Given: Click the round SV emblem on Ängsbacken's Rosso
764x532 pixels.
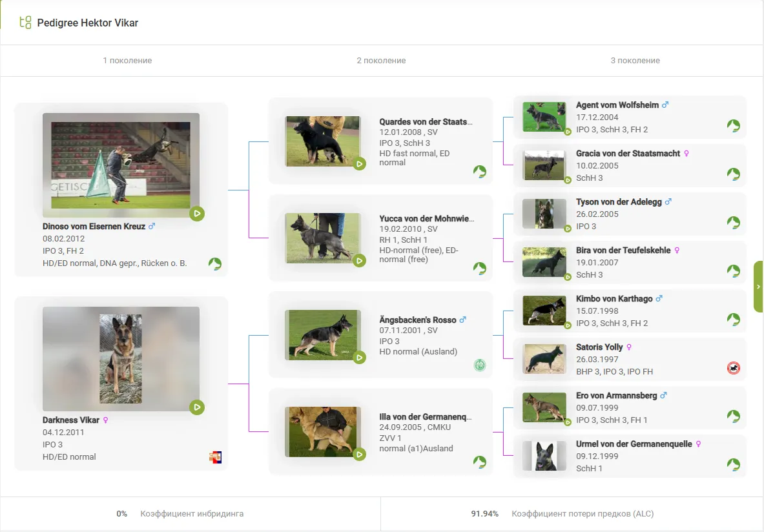Looking at the screenshot, I should (479, 365).
